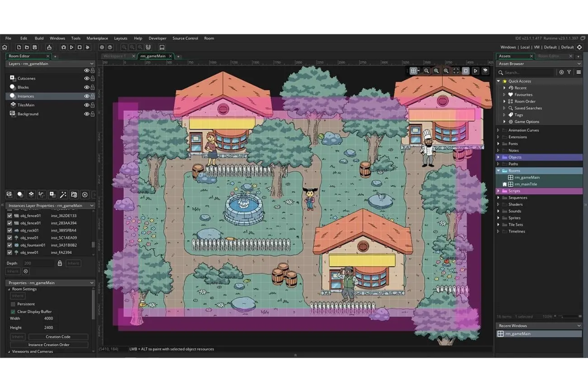
Task: Run the game using the play icon
Action: pyautogui.click(x=72, y=47)
